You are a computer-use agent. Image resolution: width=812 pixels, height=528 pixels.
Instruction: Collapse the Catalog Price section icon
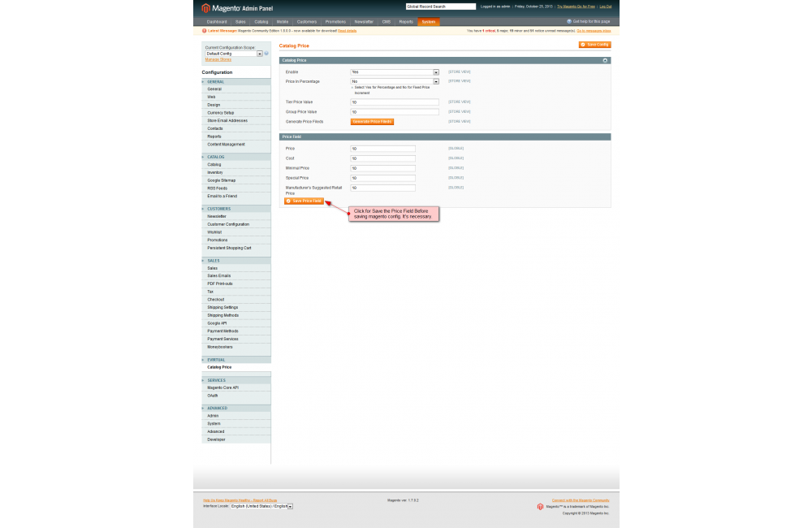[x=605, y=61]
